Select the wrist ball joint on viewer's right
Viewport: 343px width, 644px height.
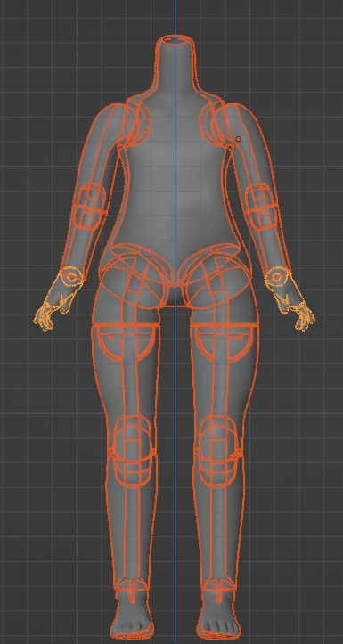278,276
